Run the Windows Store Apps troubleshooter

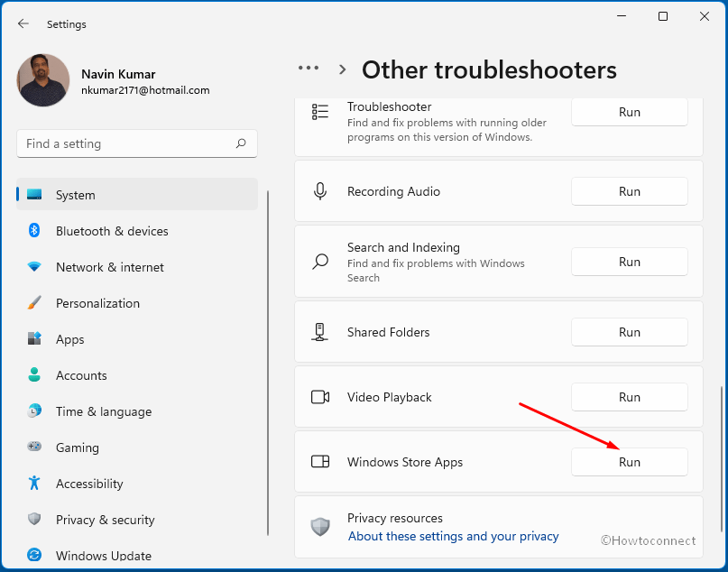pyautogui.click(x=629, y=462)
